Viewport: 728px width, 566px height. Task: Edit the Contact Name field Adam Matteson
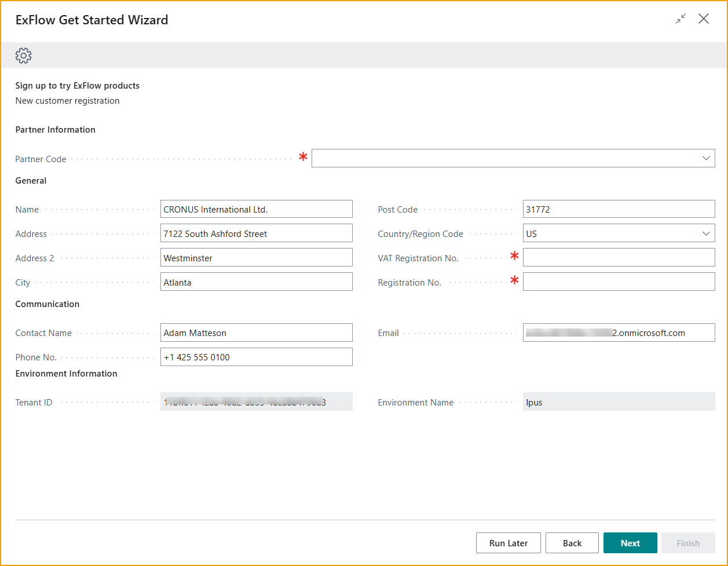click(x=257, y=333)
